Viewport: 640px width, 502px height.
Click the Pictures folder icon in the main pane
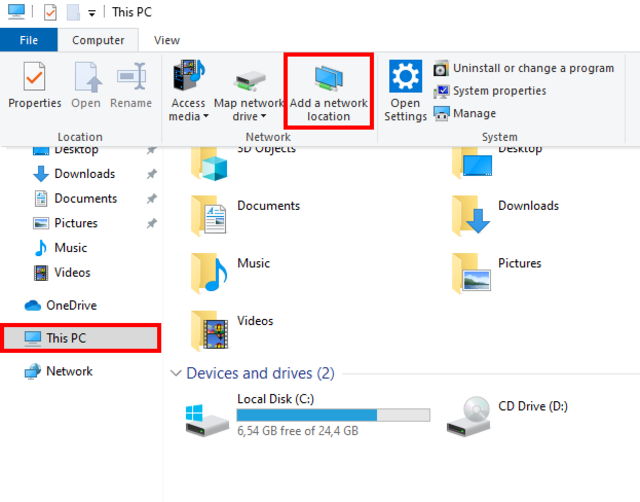[x=471, y=273]
